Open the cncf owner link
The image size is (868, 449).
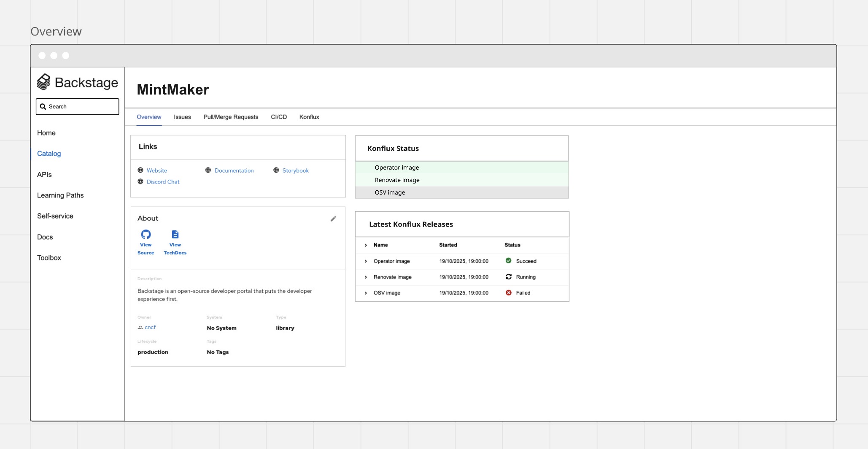[x=150, y=327]
